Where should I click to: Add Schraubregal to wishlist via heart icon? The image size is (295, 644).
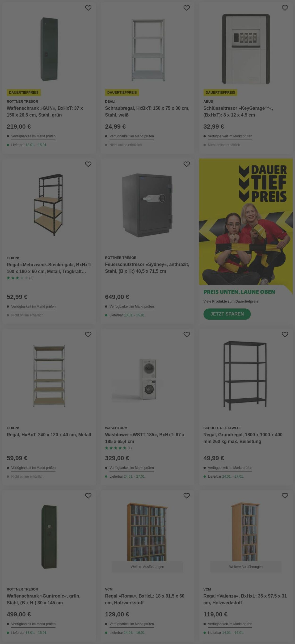point(186,8)
